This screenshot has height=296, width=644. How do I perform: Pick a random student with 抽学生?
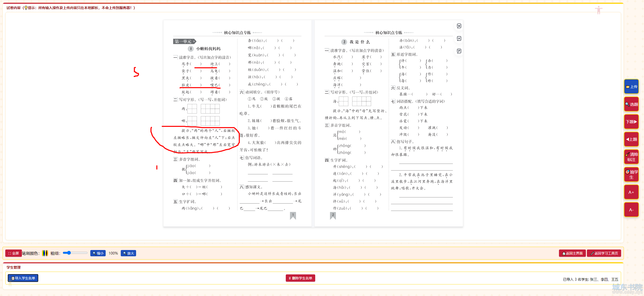[x=631, y=174]
